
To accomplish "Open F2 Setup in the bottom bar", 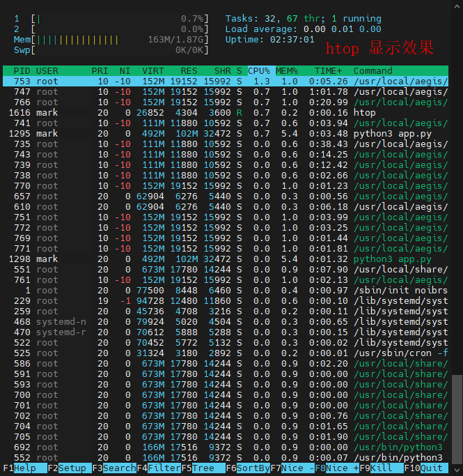I will pos(70,468).
